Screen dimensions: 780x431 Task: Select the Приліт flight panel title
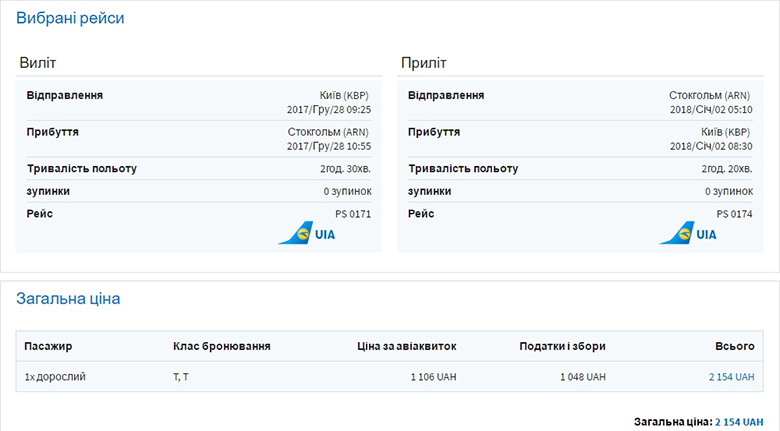tap(424, 63)
